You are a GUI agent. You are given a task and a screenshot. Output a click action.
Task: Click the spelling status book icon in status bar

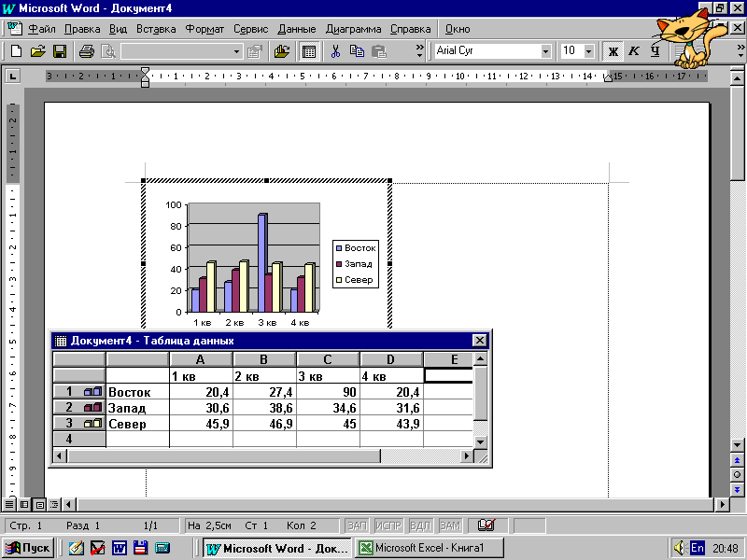(486, 525)
